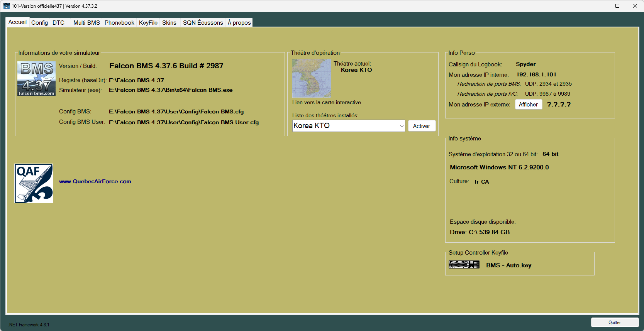Click the BMS - Auto.key filename

(509, 265)
